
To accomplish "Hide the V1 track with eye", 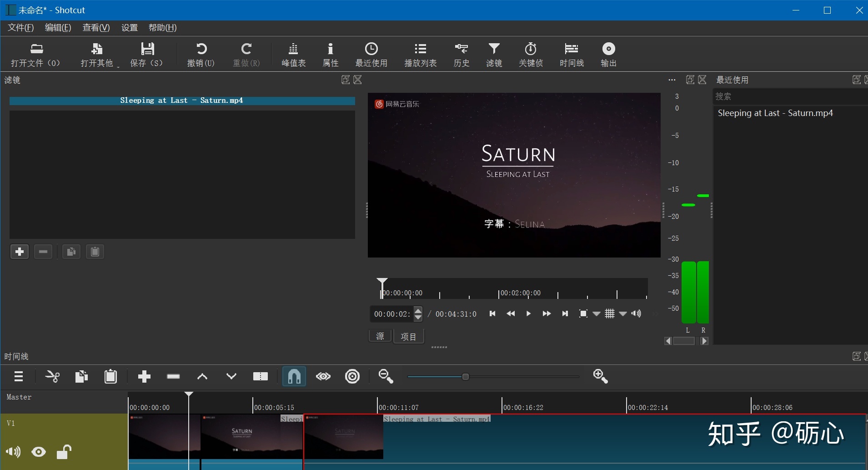I will click(x=39, y=452).
